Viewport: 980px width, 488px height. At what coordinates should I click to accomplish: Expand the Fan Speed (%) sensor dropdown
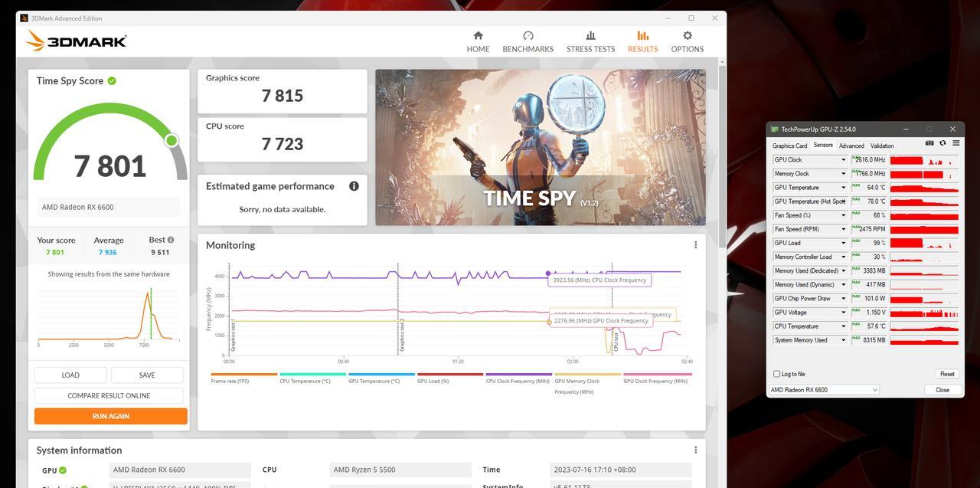point(844,215)
